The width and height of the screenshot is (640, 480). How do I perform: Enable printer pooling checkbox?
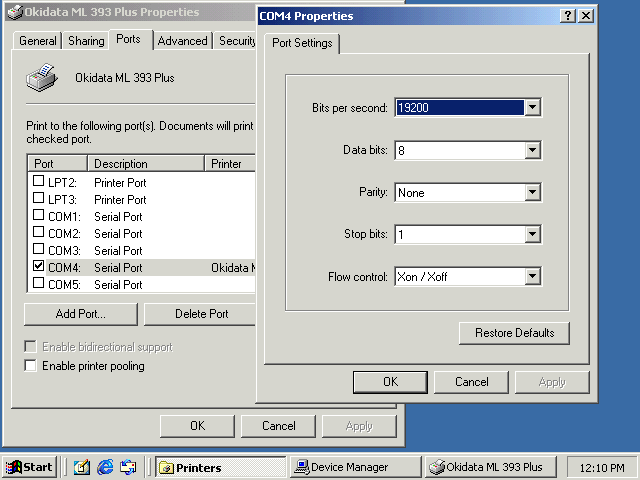pyautogui.click(x=31, y=366)
